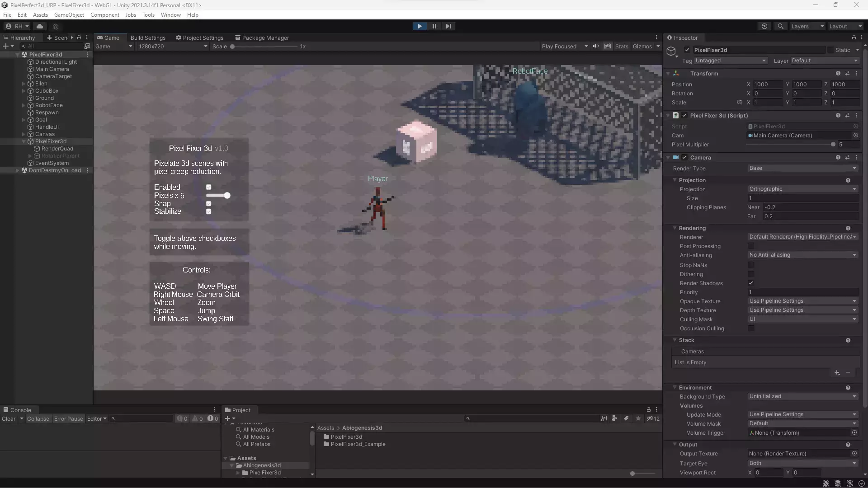This screenshot has width=868, height=488.
Task: Expand the Ellen hierarchy item
Action: [24, 84]
